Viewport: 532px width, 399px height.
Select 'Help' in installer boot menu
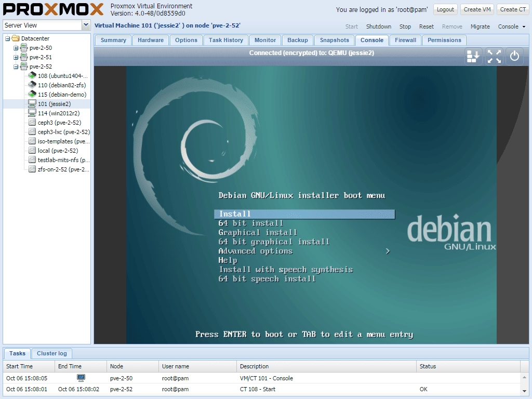228,260
